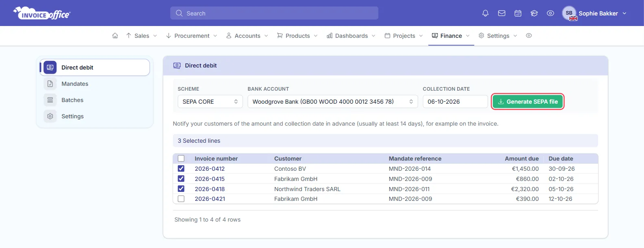Click amount €1,450.00 cell
The height and width of the screenshot is (248, 644).
(x=525, y=169)
